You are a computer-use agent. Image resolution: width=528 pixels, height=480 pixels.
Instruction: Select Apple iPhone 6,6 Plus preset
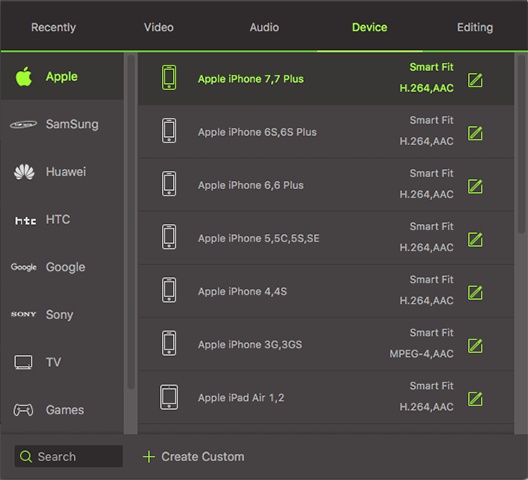(x=326, y=185)
